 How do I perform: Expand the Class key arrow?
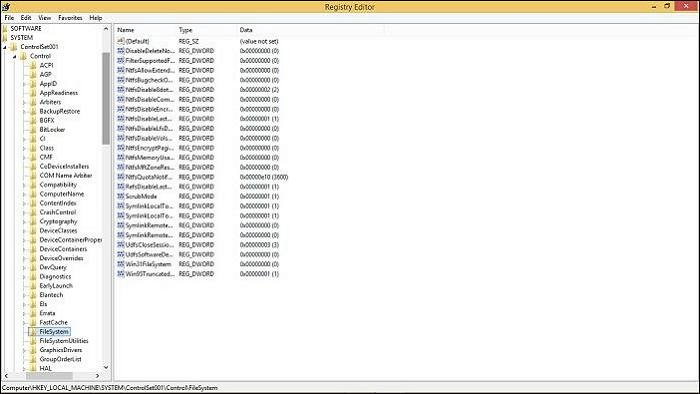pos(24,148)
